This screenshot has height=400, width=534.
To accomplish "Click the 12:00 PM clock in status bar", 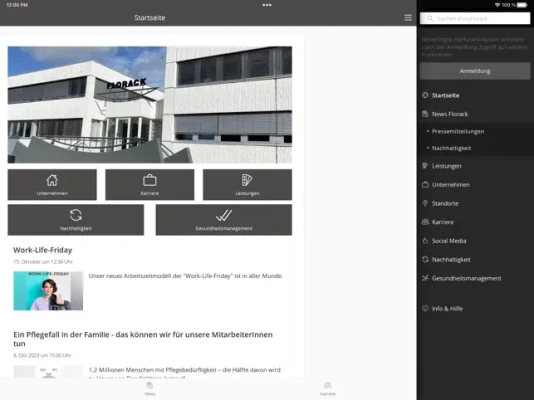I will (x=17, y=5).
